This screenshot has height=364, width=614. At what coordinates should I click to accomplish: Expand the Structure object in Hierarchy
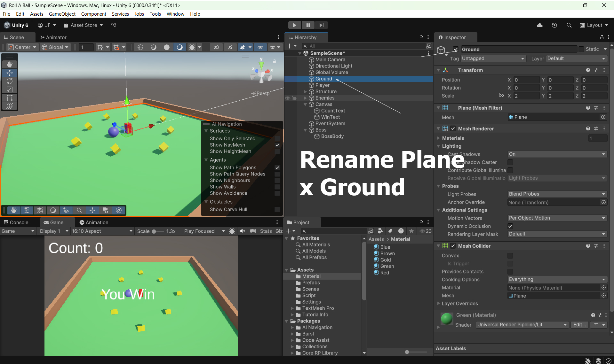[x=305, y=92]
